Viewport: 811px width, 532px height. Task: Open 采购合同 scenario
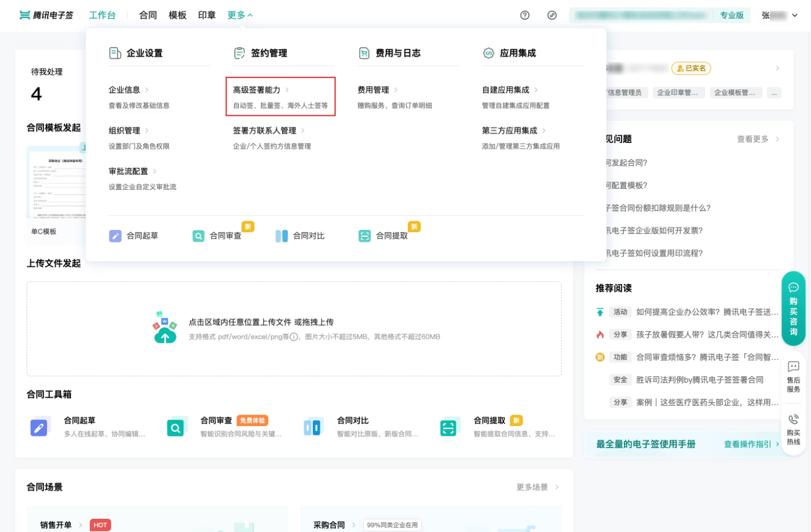coord(329,525)
